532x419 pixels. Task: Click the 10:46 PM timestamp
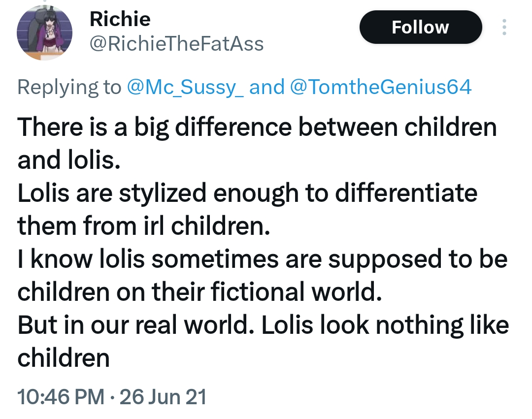click(61, 397)
